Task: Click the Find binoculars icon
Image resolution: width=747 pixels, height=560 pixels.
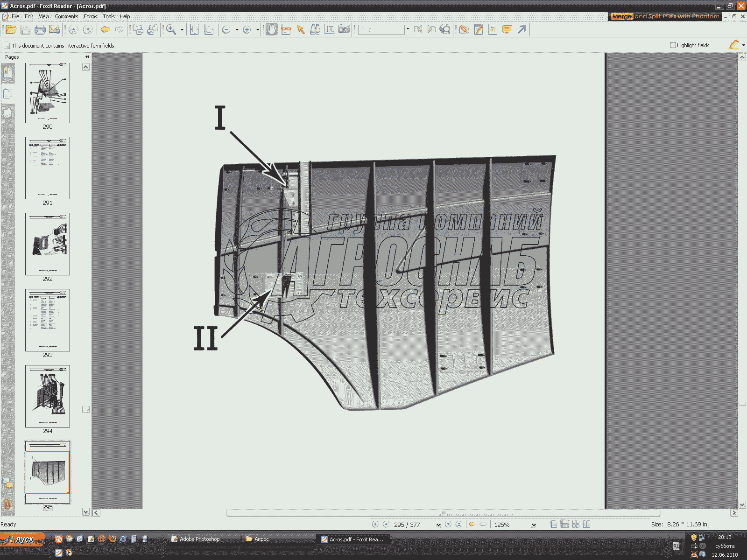Action: 315,30
